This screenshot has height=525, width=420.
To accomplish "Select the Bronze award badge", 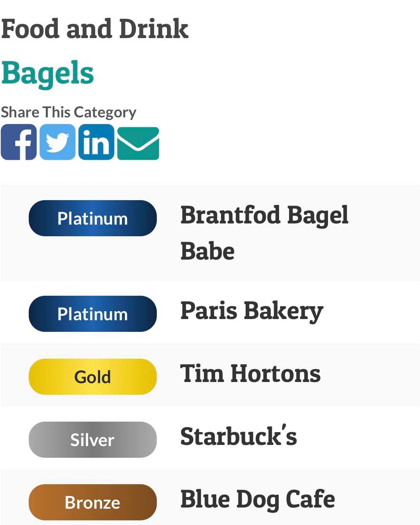I will 92,502.
